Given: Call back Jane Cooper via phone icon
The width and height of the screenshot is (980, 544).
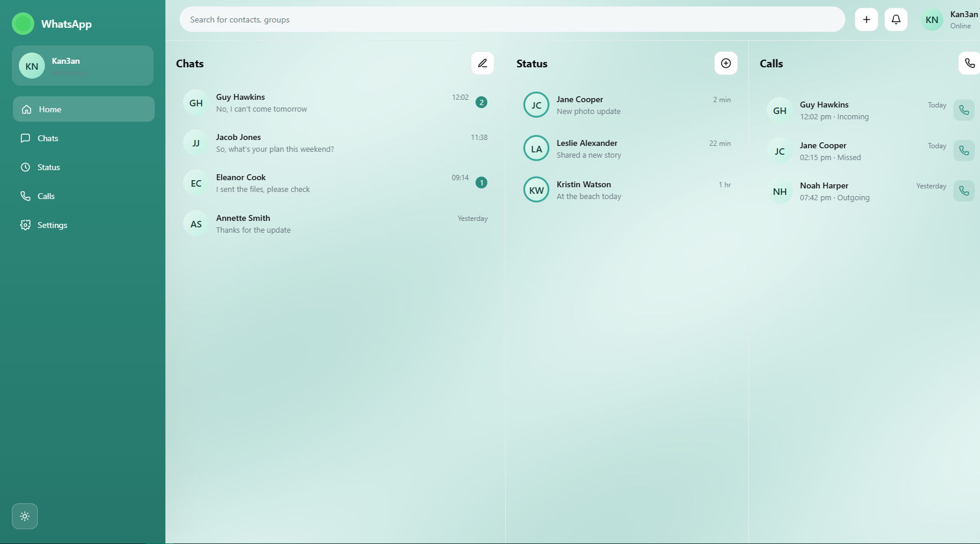Looking at the screenshot, I should (x=963, y=151).
